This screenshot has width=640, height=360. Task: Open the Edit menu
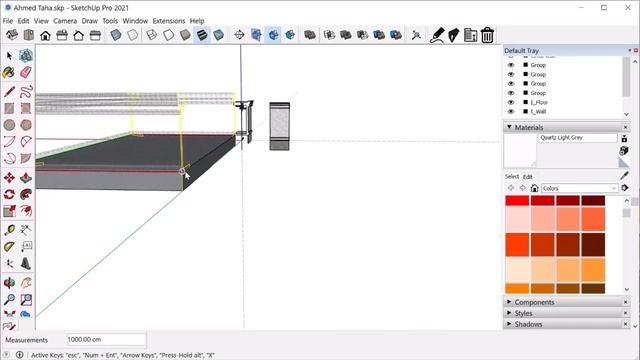[x=23, y=21]
